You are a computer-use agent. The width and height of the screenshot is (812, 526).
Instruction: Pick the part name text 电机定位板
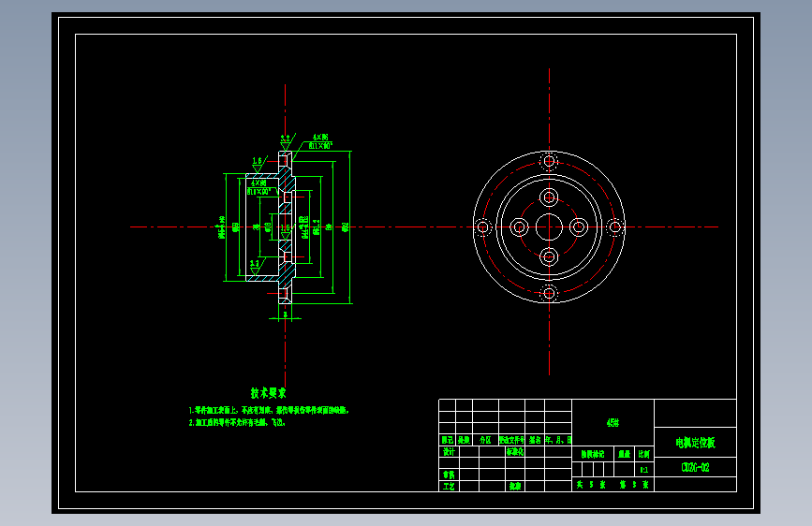click(x=695, y=443)
